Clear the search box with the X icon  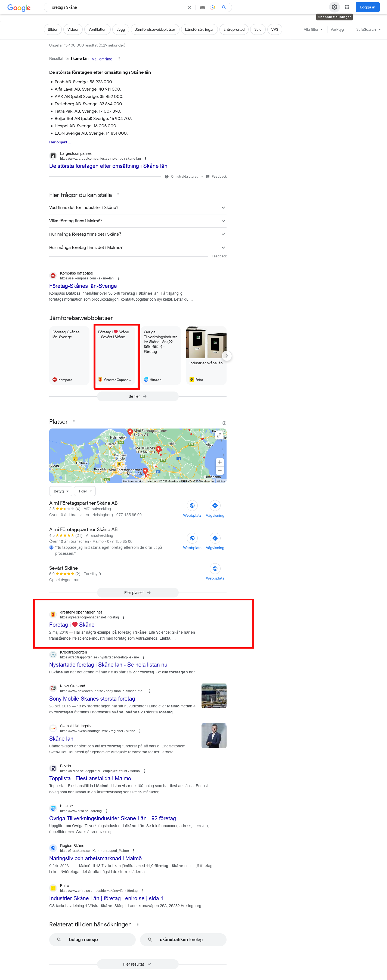(x=189, y=7)
